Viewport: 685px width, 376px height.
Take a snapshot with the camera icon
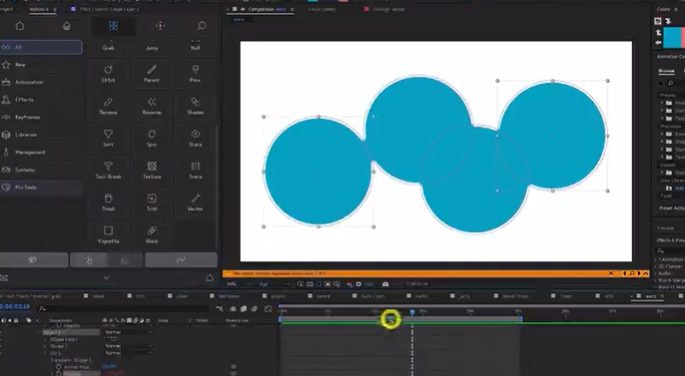(385, 284)
